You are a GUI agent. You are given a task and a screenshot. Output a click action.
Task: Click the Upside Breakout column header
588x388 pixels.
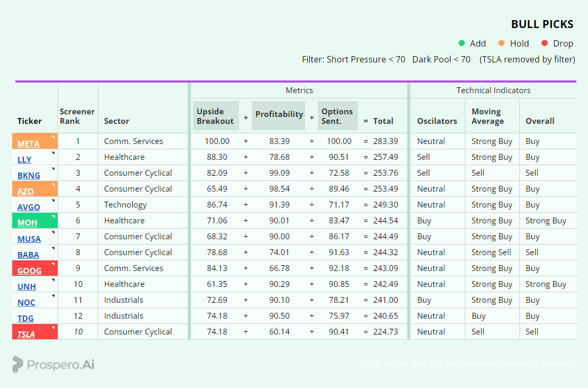(216, 116)
